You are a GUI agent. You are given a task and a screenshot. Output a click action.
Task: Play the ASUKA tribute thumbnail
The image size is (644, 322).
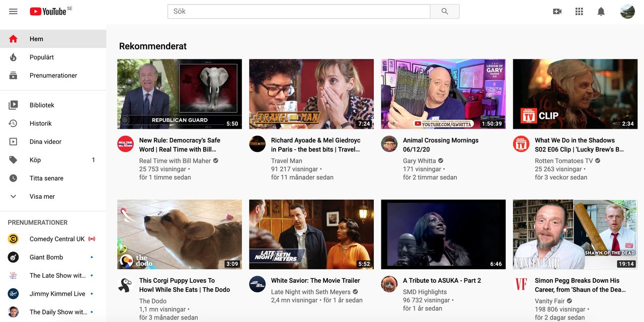[x=443, y=234]
